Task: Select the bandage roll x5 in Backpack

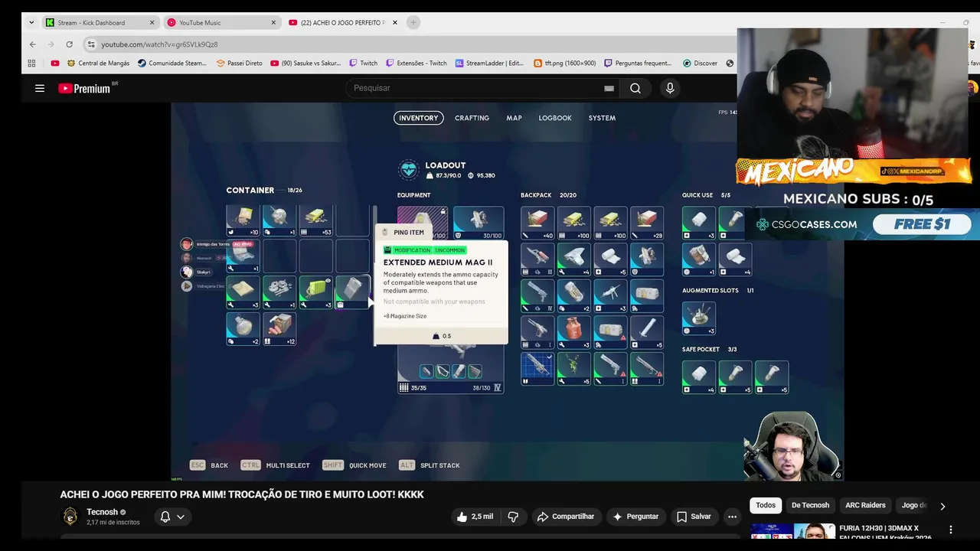Action: coord(610,259)
